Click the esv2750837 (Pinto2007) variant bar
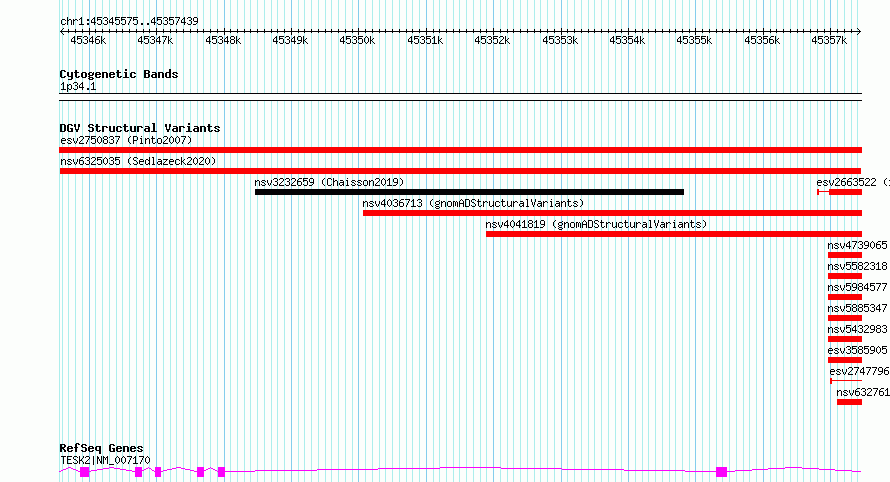890x482 pixels. point(460,150)
